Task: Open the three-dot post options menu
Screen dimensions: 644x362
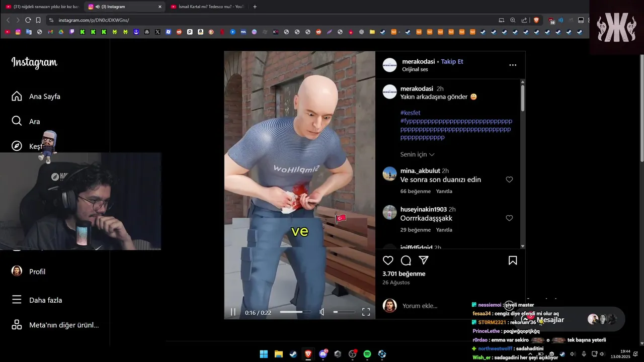Action: (513, 65)
